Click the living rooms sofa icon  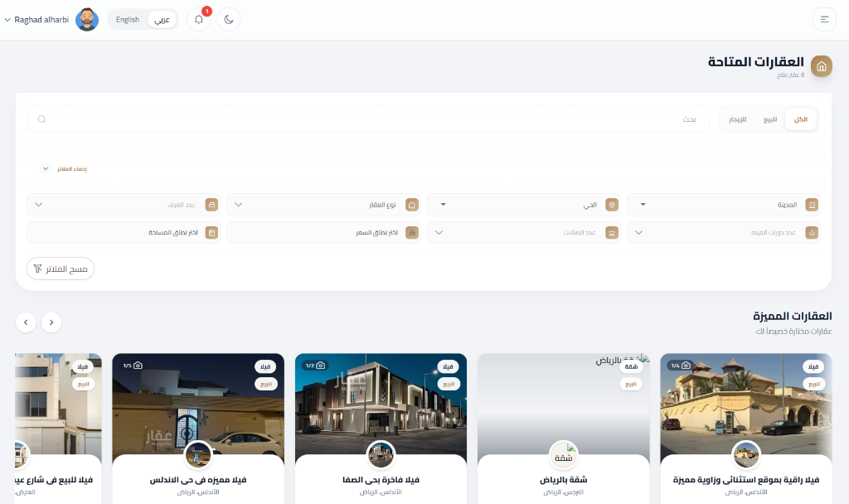[611, 232]
